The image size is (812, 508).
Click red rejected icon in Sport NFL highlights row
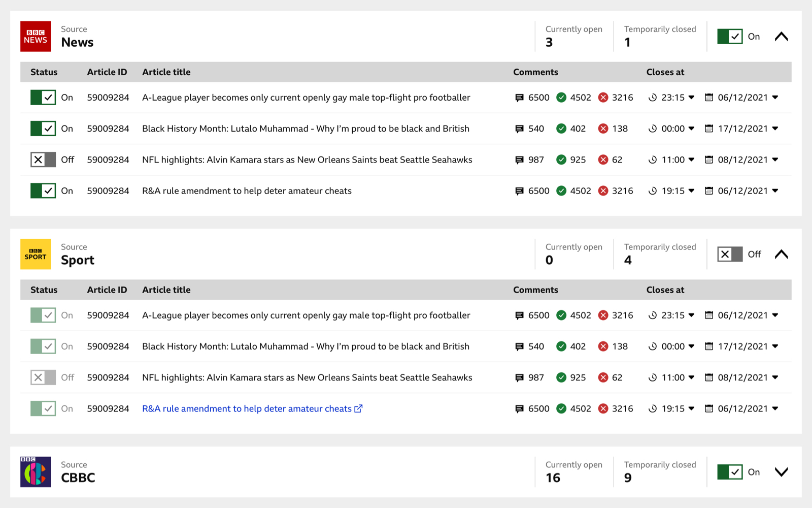coord(603,377)
